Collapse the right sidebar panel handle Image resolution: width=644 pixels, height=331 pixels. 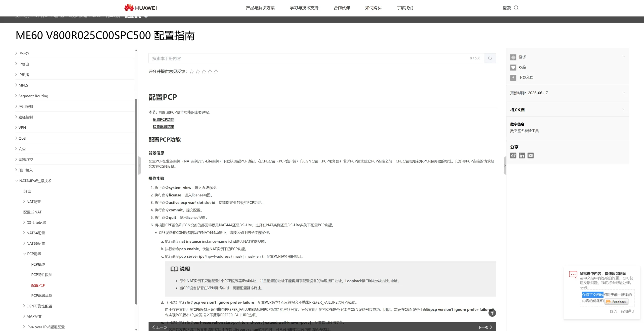[x=505, y=165]
